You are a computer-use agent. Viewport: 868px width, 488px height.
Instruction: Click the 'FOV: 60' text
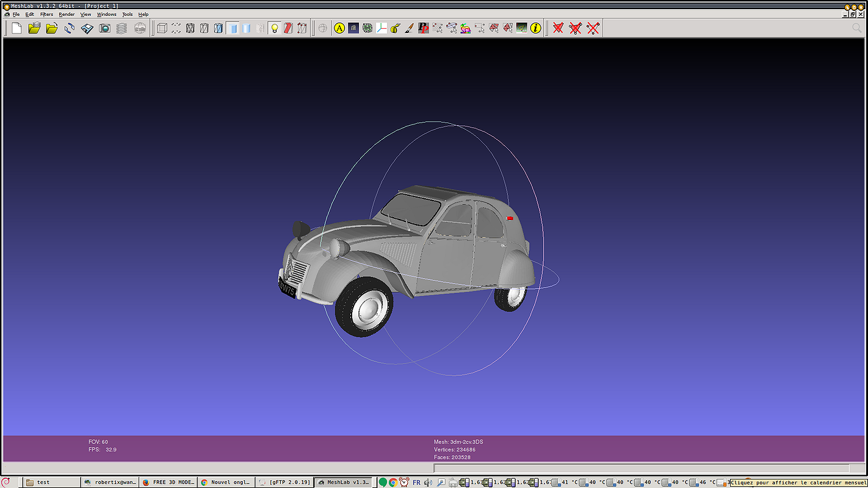[98, 442]
